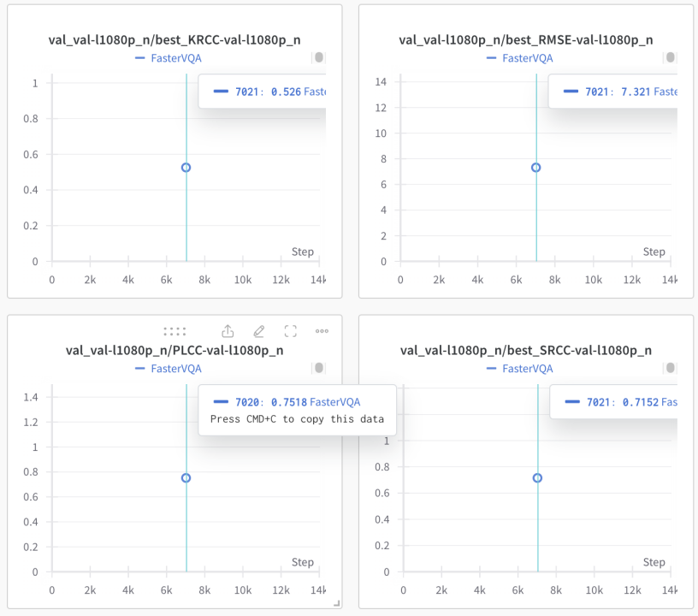Click the data point in KRCC chart
The height and width of the screenshot is (616, 698).
point(186,168)
